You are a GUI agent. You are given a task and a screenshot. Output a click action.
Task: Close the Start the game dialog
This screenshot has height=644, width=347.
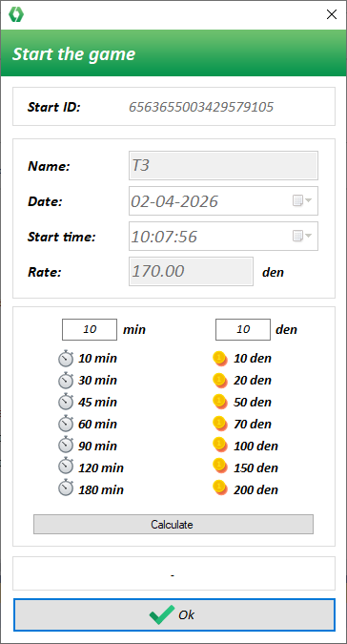pyautogui.click(x=332, y=14)
